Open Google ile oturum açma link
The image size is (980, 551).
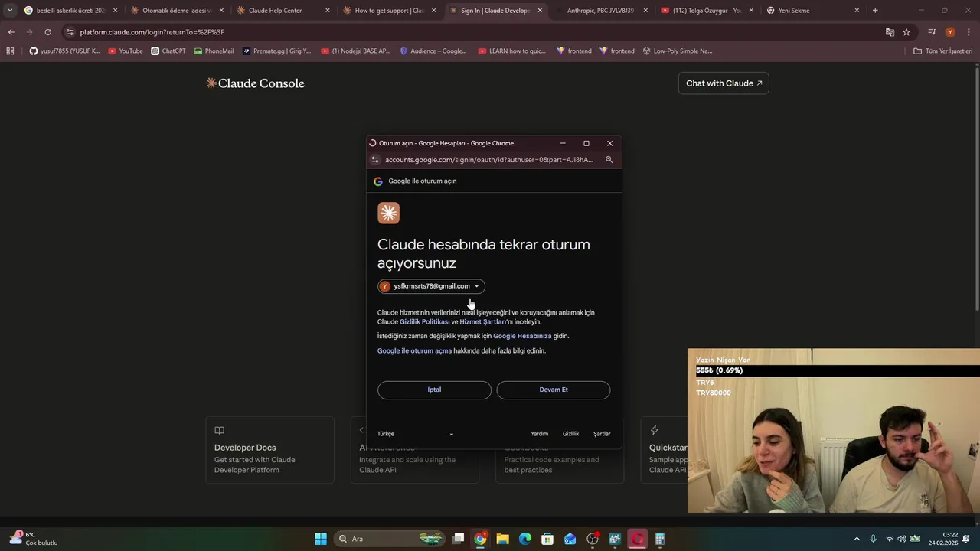click(x=414, y=351)
